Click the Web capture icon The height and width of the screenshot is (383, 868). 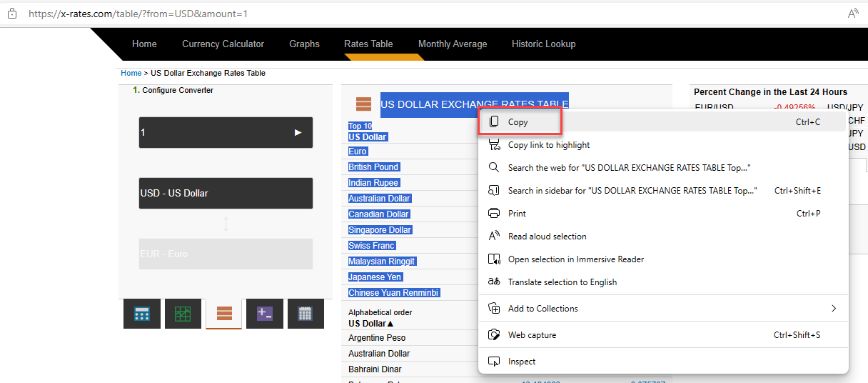coord(494,335)
